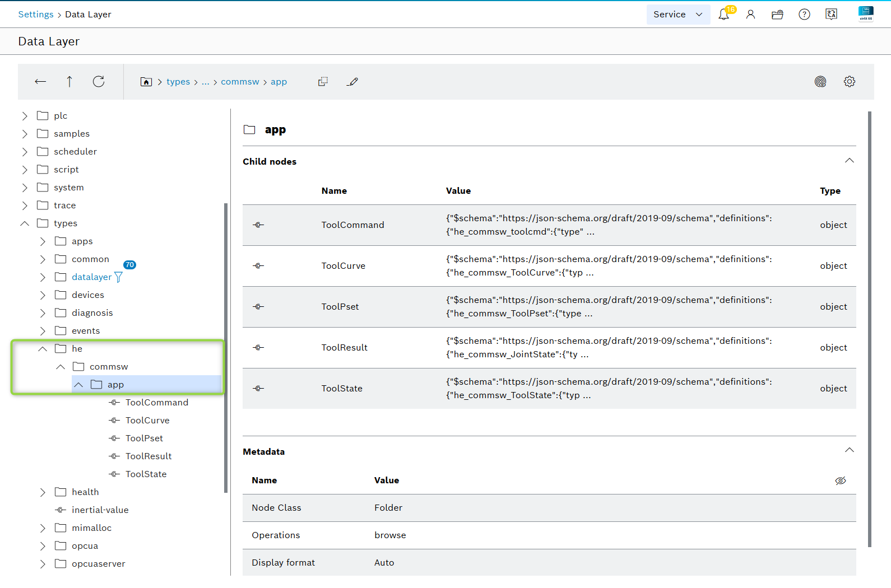Select ToolCommand in the tree

[156, 403]
